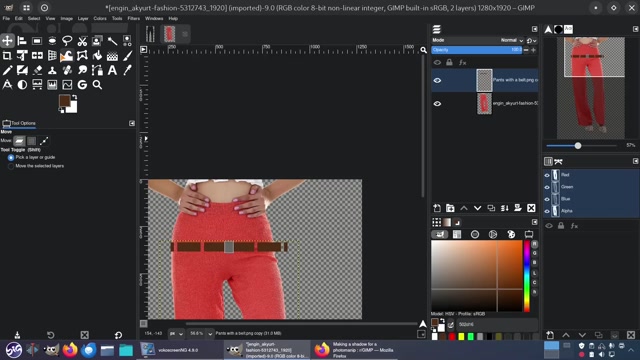
Task: Set move target to selection mode
Action: (x=31, y=141)
